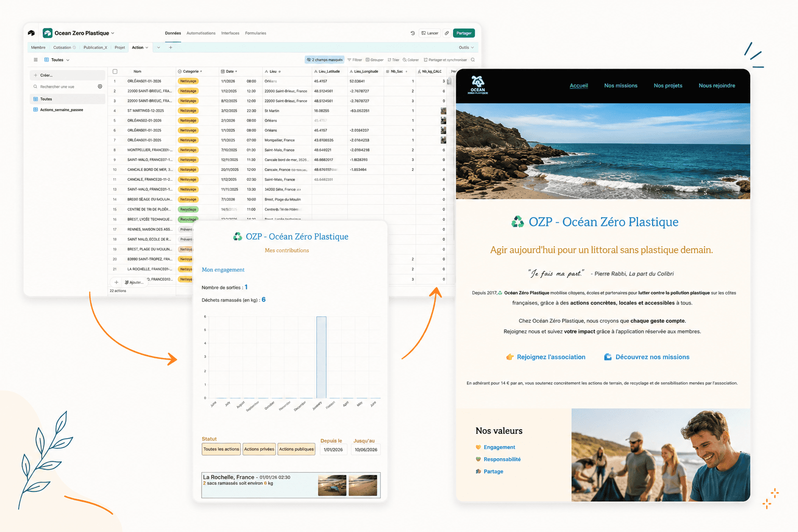The height and width of the screenshot is (532, 798).
Task: Switch to the Formulaires tab
Action: (256, 33)
